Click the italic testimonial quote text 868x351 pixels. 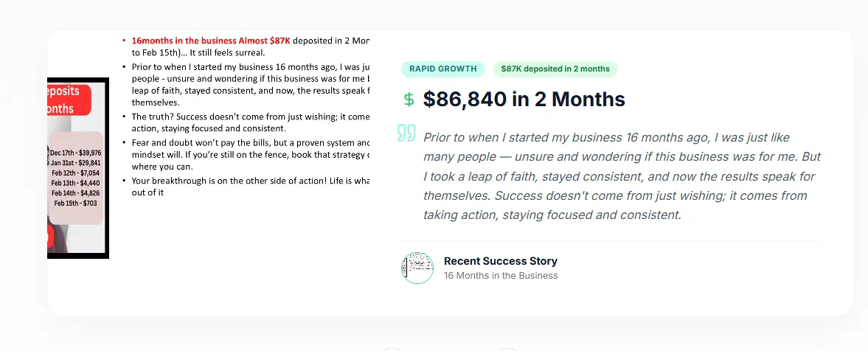point(621,176)
